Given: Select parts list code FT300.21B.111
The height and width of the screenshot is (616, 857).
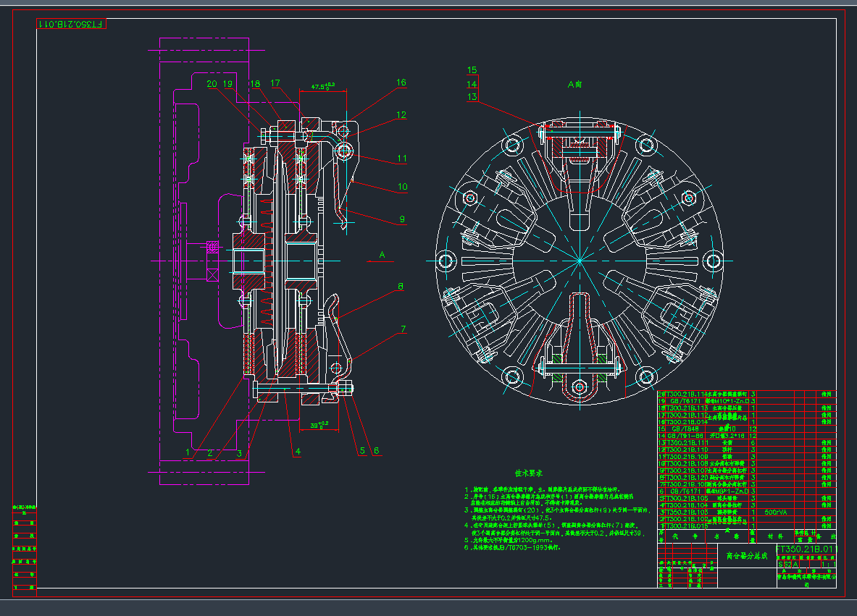Looking at the screenshot, I should coord(685,443).
